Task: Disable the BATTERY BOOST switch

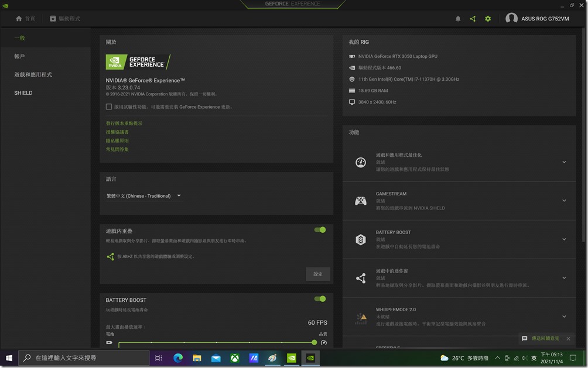Action: pyautogui.click(x=319, y=299)
